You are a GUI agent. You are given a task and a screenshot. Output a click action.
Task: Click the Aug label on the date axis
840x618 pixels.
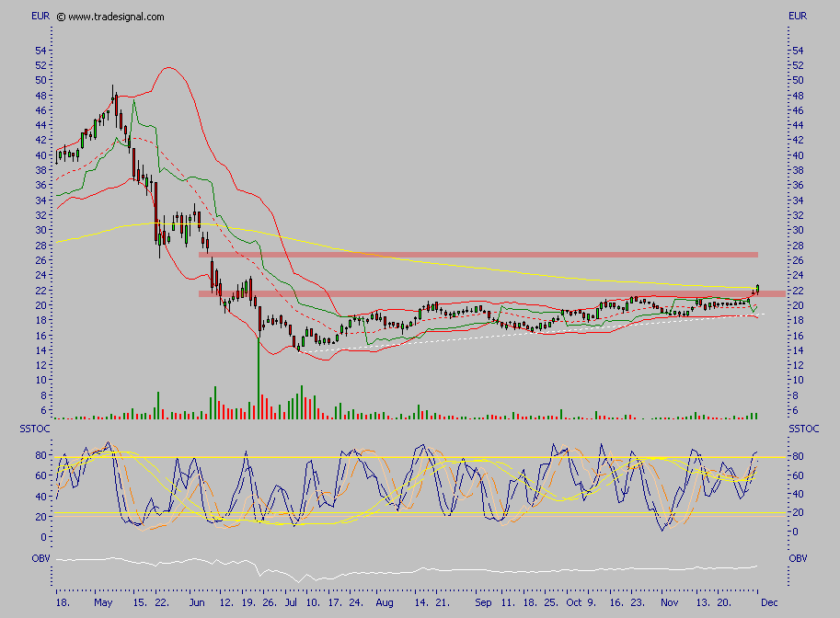385,602
